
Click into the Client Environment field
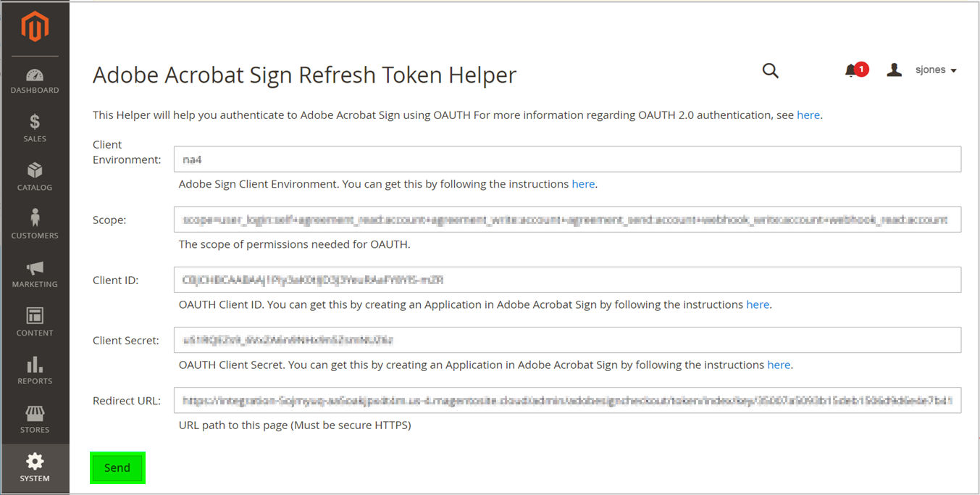pos(567,159)
